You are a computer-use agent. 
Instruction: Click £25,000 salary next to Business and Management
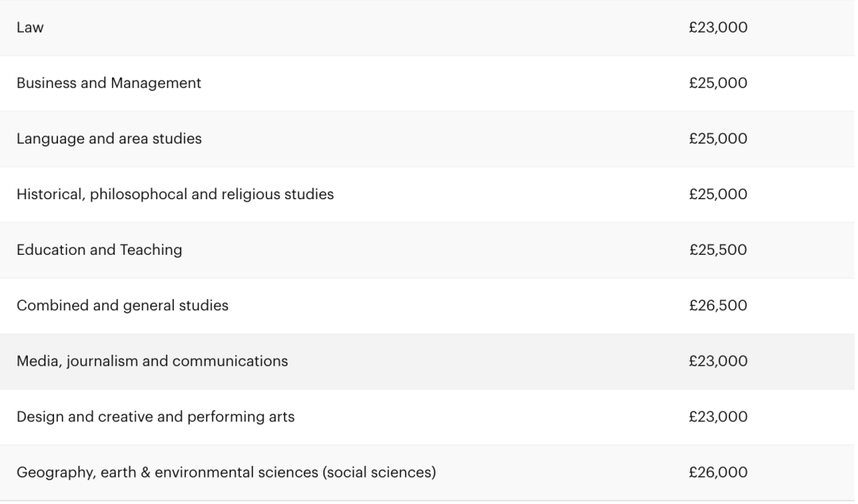(x=718, y=83)
